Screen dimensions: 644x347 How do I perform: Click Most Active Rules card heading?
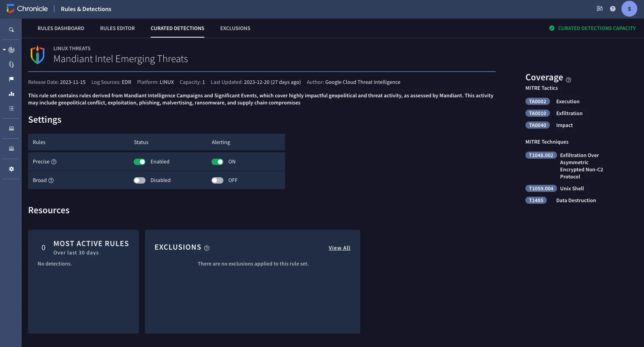91,244
